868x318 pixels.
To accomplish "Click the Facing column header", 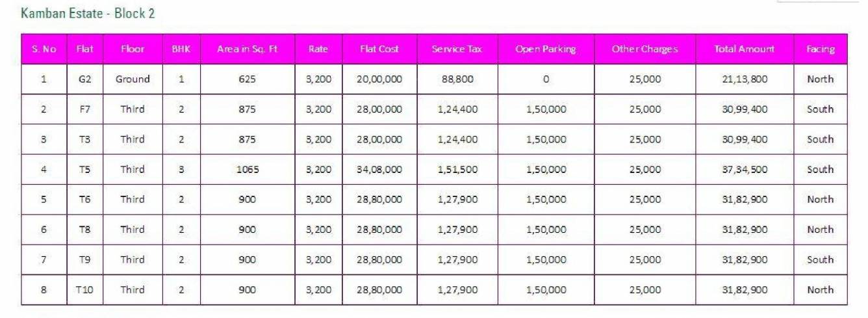I will tap(820, 49).
